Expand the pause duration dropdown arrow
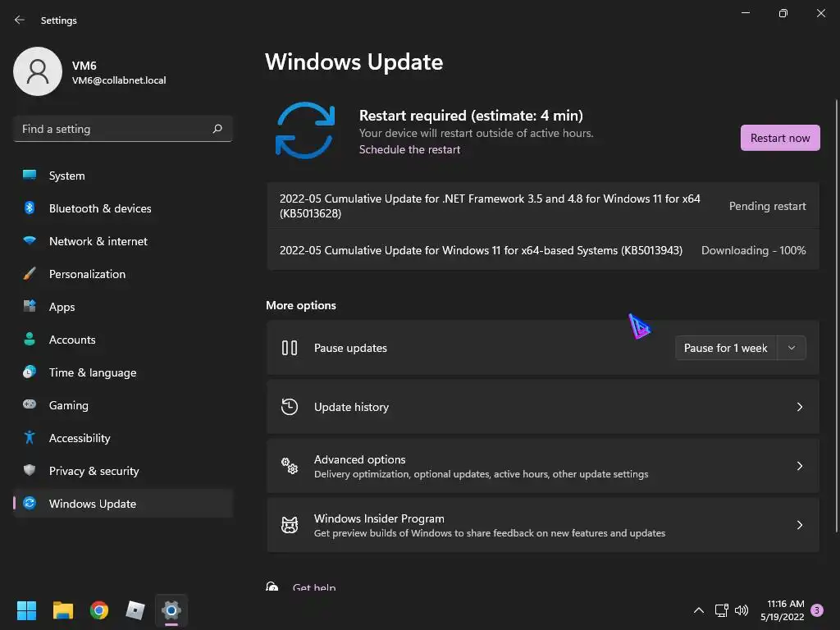The width and height of the screenshot is (840, 630). [x=792, y=348]
